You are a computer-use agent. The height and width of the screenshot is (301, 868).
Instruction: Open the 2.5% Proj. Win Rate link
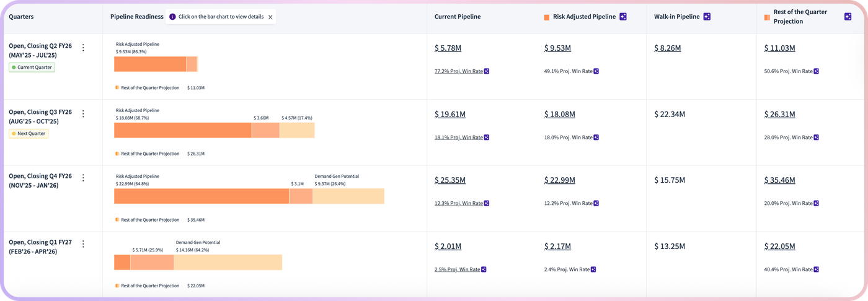coord(458,269)
